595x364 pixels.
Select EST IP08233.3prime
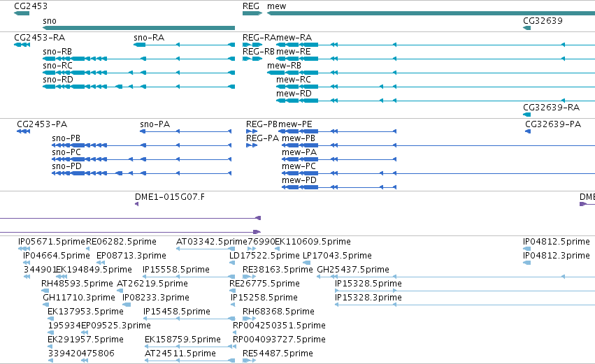pos(156,298)
